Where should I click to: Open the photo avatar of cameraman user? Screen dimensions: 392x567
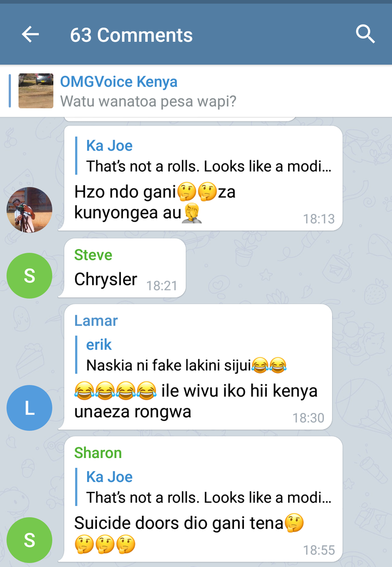(x=29, y=210)
